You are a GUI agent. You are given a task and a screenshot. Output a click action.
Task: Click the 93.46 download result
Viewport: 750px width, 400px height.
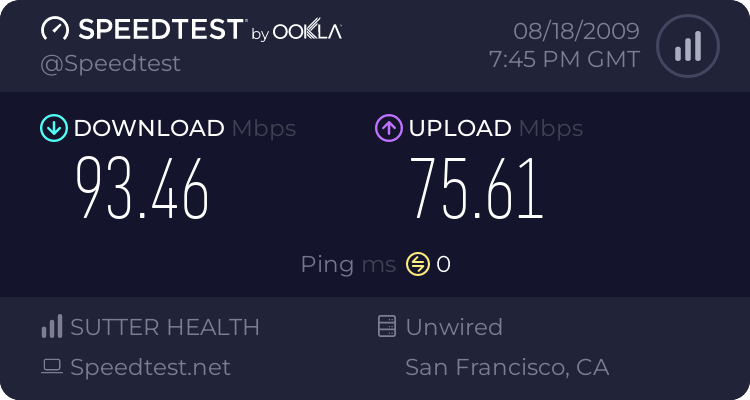tap(142, 189)
